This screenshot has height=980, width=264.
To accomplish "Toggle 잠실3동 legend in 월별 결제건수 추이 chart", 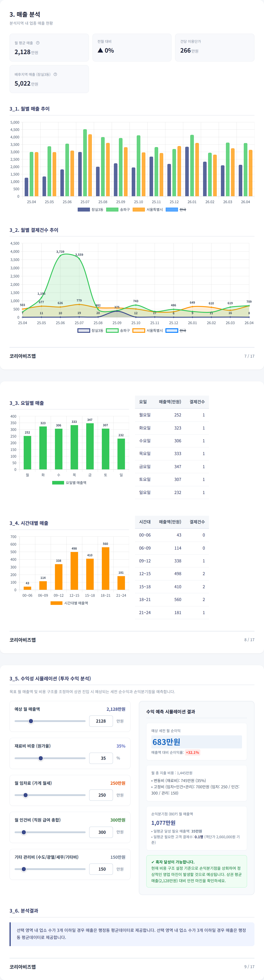I will coord(91,331).
